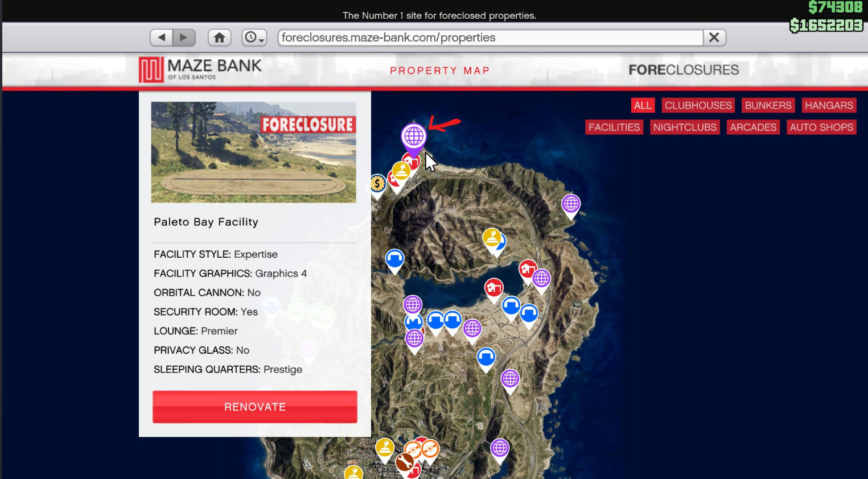Open the browser home page icon

coord(219,38)
